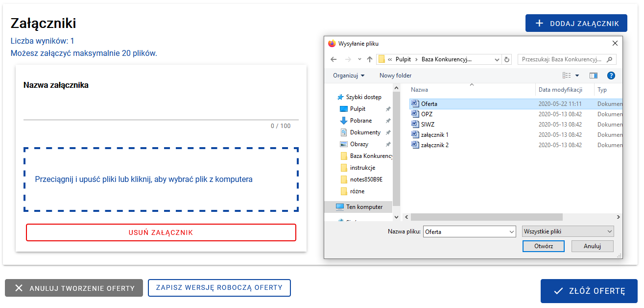Open the change view options dropdown

pos(577,76)
